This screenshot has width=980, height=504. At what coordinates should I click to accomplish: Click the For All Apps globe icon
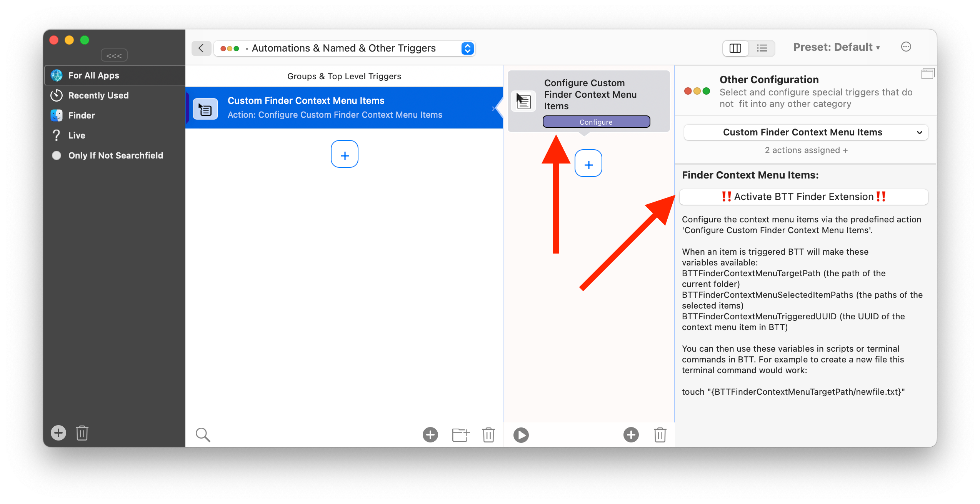pyautogui.click(x=57, y=75)
